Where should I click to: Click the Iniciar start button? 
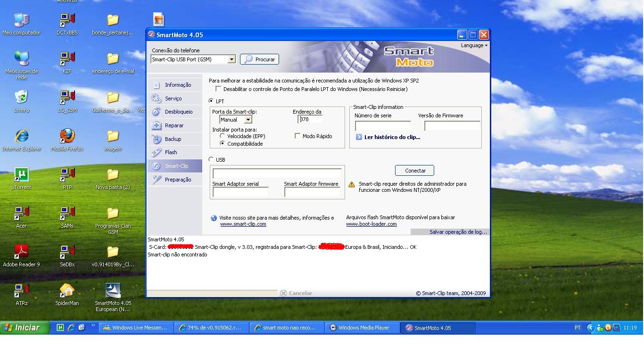[25, 328]
